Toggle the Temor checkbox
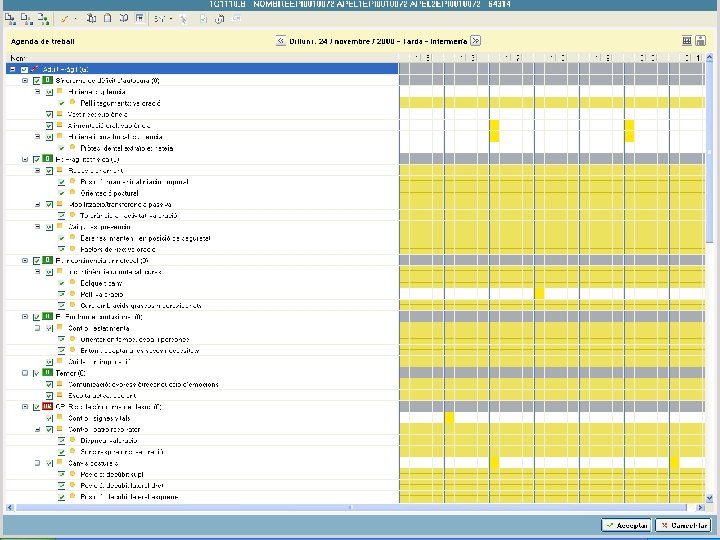 coord(37,373)
